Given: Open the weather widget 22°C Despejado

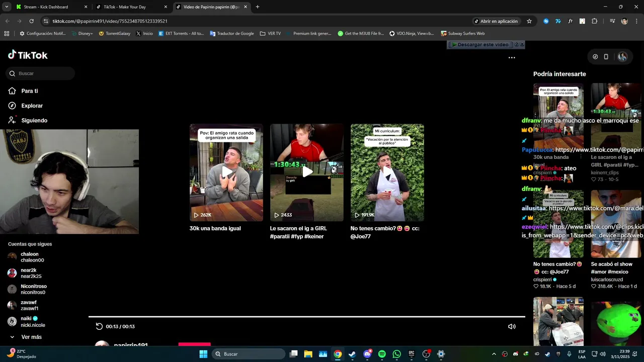Looking at the screenshot, I should 21,353.
